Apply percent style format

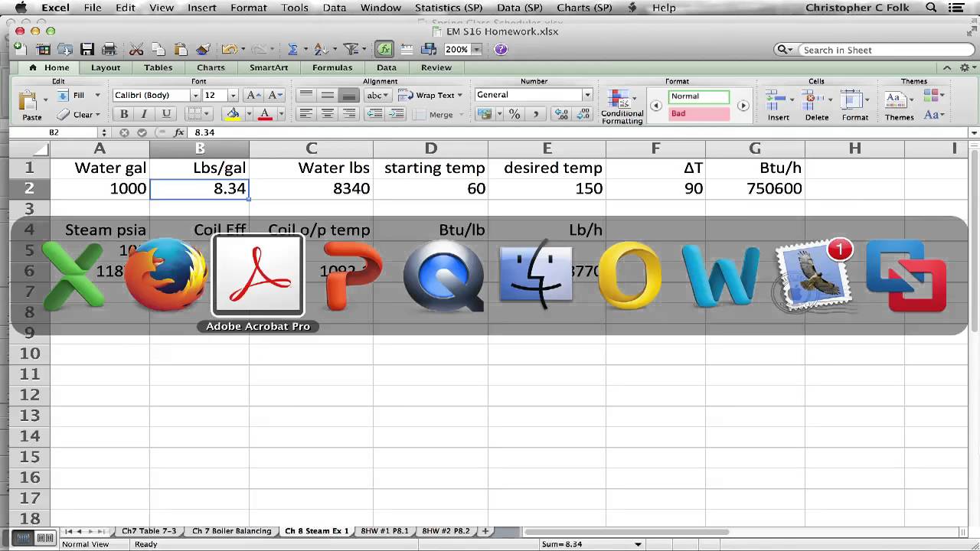point(514,114)
